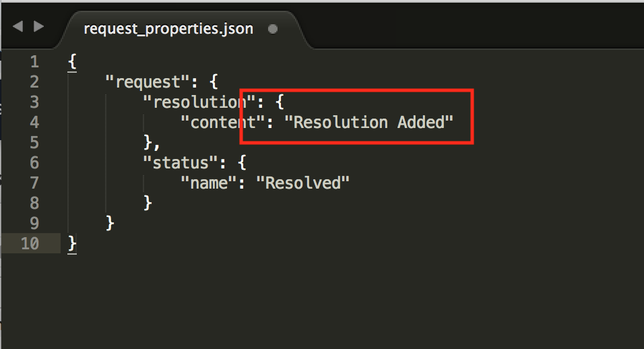Click line number 7 in the gutter

pyautogui.click(x=34, y=183)
